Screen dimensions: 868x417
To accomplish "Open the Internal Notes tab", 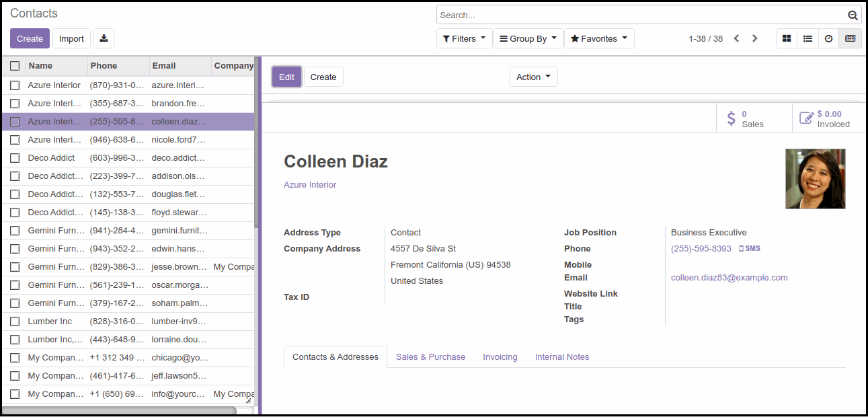I will [x=562, y=356].
